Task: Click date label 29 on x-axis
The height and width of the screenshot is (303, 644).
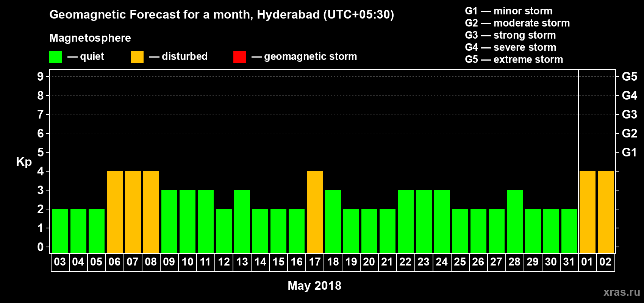Action: (x=533, y=262)
